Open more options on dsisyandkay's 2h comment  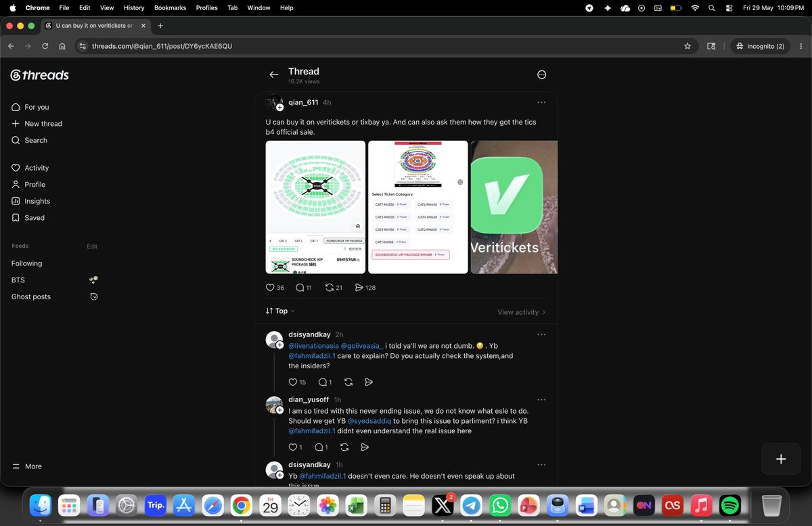click(541, 334)
